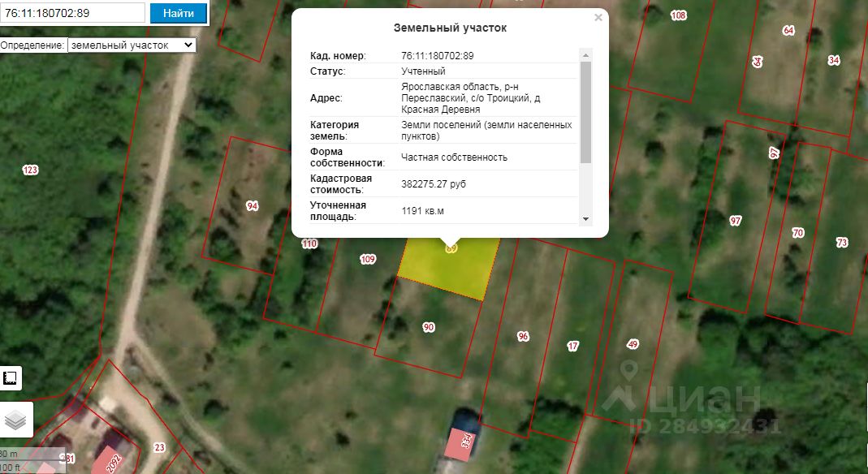Select the measurement ruler tool
This screenshot has height=474, width=868.
point(11,378)
